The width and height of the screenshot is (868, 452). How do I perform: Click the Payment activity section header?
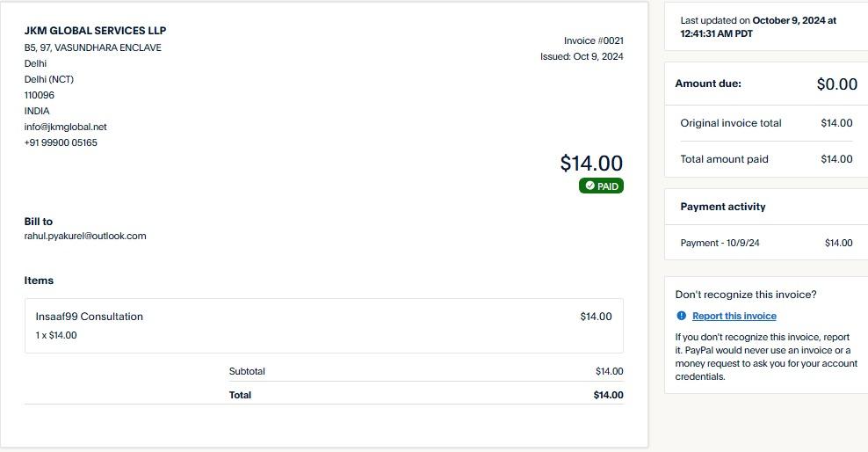pyautogui.click(x=723, y=207)
